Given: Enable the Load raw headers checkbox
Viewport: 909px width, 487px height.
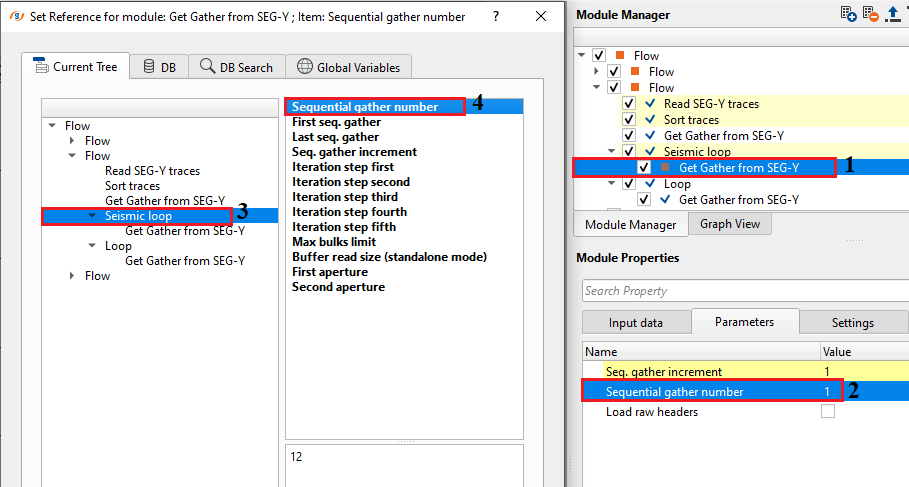Looking at the screenshot, I should click(828, 412).
